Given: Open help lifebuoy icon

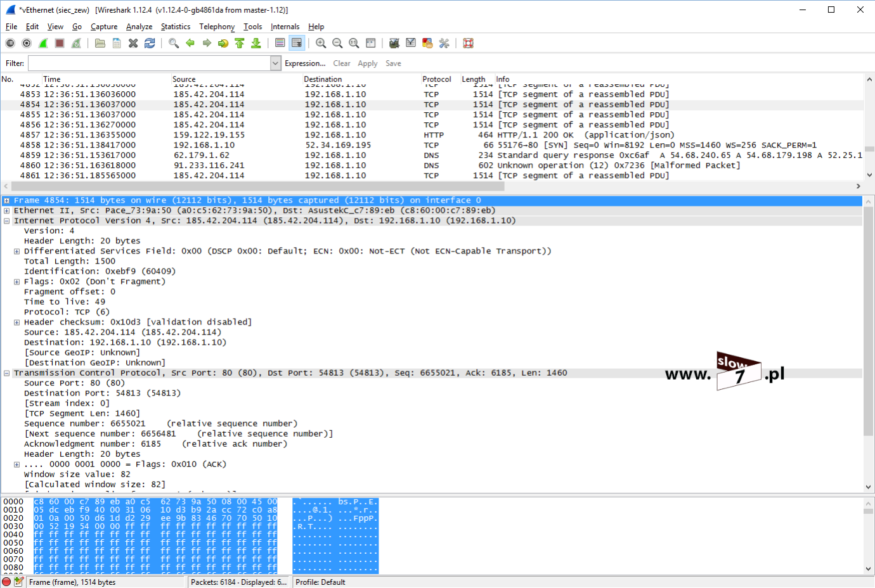Looking at the screenshot, I should pyautogui.click(x=468, y=43).
